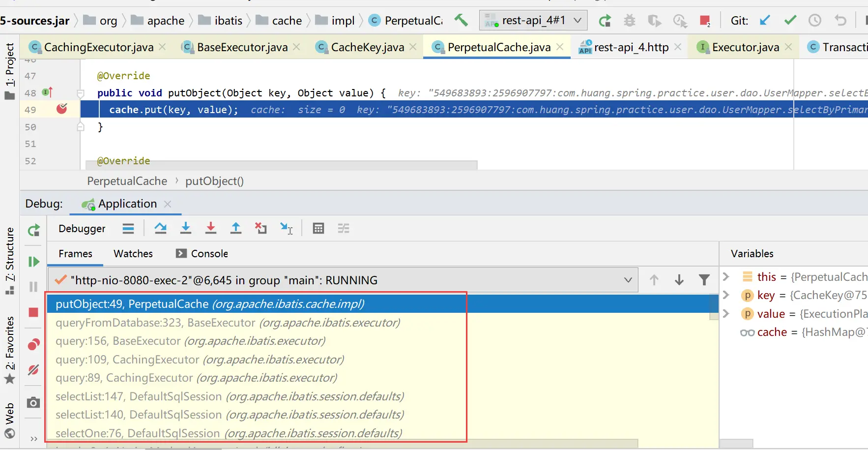Click putObject() in the editor breadcrumb
868x450 pixels.
214,181
